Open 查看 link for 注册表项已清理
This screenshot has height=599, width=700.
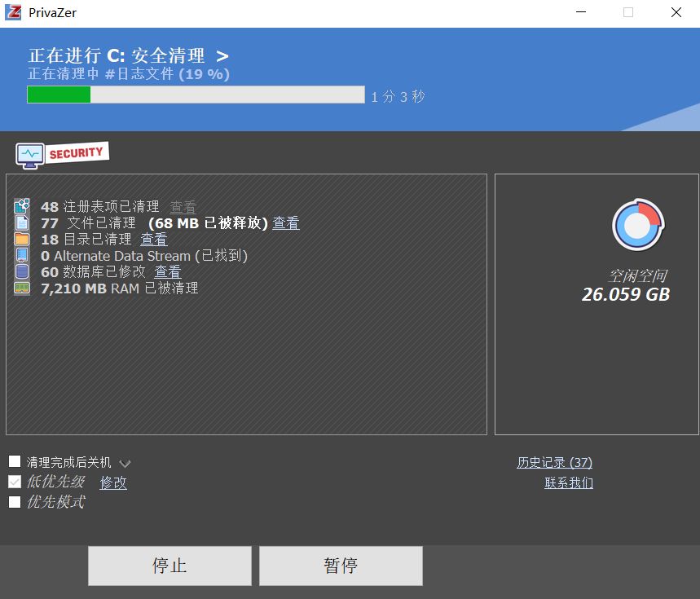click(183, 207)
